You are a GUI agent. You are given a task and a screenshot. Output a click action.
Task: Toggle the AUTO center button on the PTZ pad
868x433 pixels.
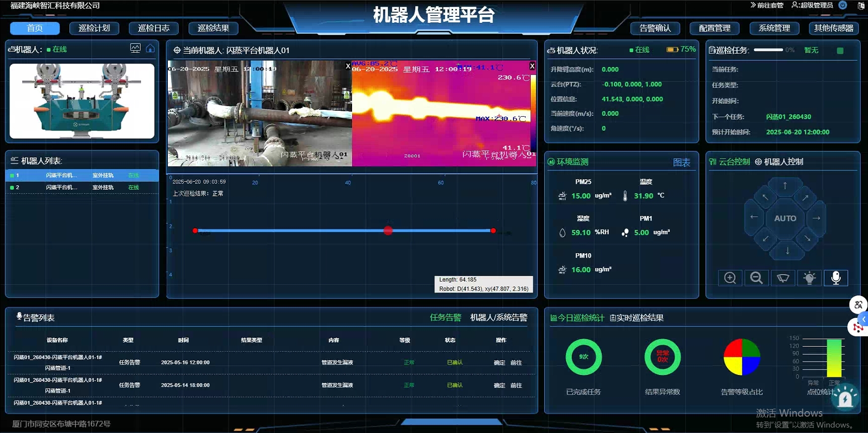pyautogui.click(x=785, y=218)
